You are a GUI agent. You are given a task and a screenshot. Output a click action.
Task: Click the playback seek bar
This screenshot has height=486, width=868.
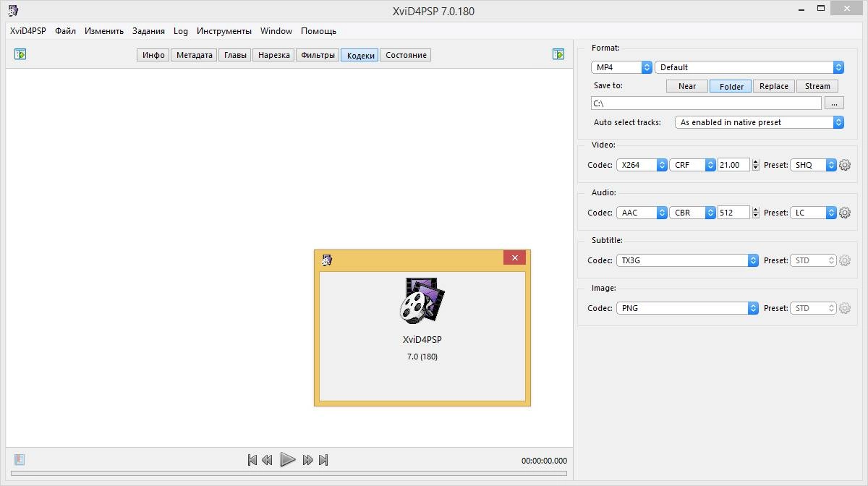coord(289,474)
